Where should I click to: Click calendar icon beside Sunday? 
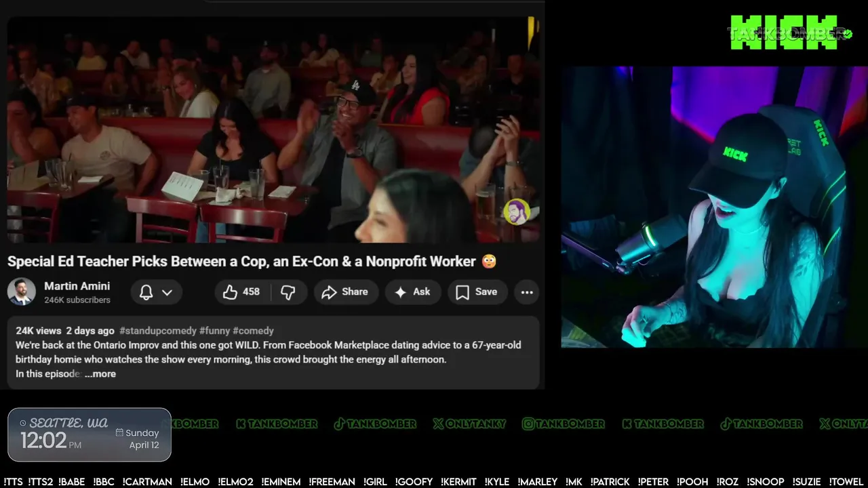[x=119, y=432]
